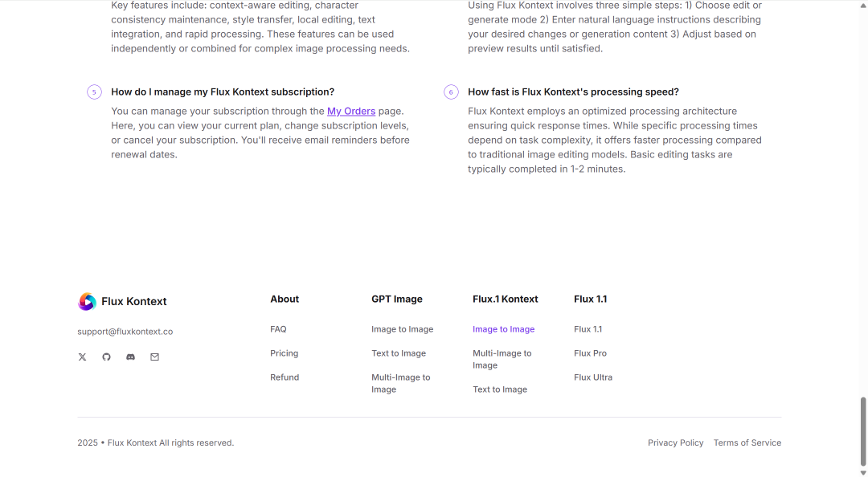This screenshot has width=868, height=477.
Task: Open the Pricing footer link
Action: click(284, 353)
